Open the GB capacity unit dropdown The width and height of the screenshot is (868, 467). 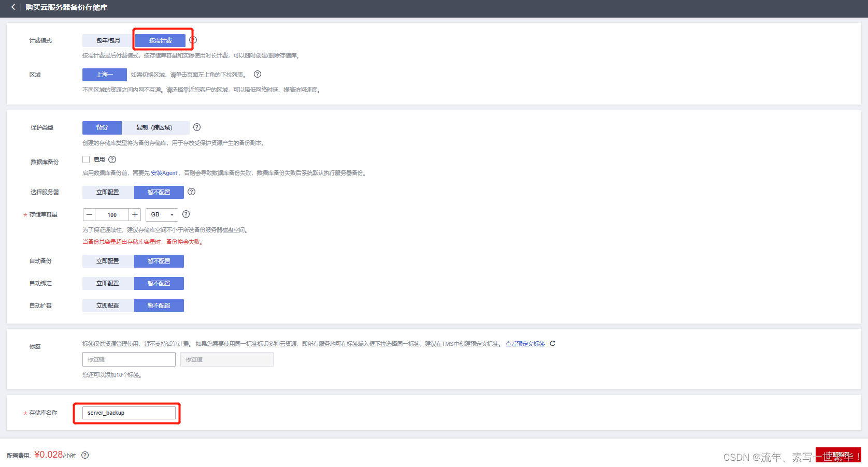[x=162, y=214]
